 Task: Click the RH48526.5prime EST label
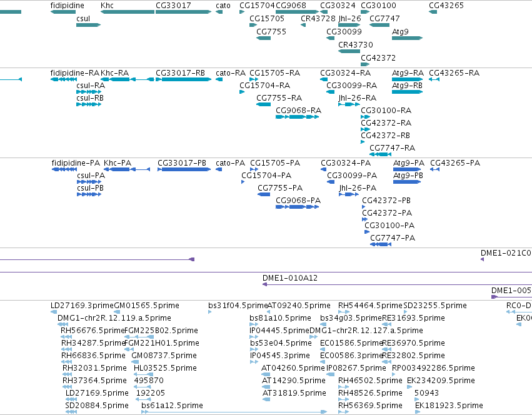pos(370,393)
